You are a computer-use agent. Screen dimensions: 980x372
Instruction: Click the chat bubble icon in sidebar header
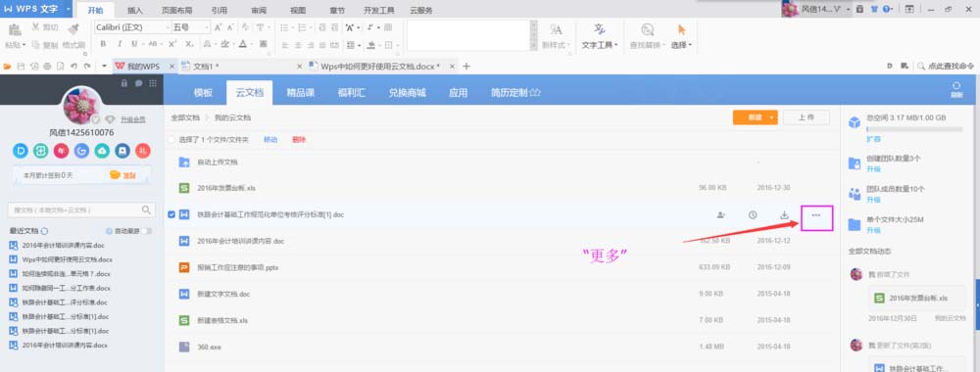tap(138, 83)
